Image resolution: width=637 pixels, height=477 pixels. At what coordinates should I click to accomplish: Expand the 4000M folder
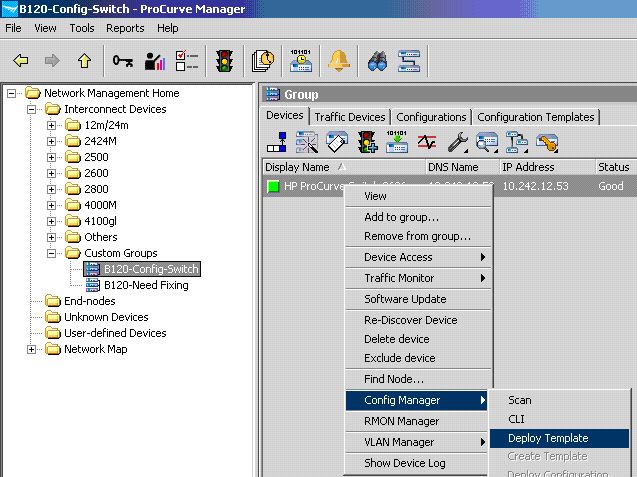(51, 205)
